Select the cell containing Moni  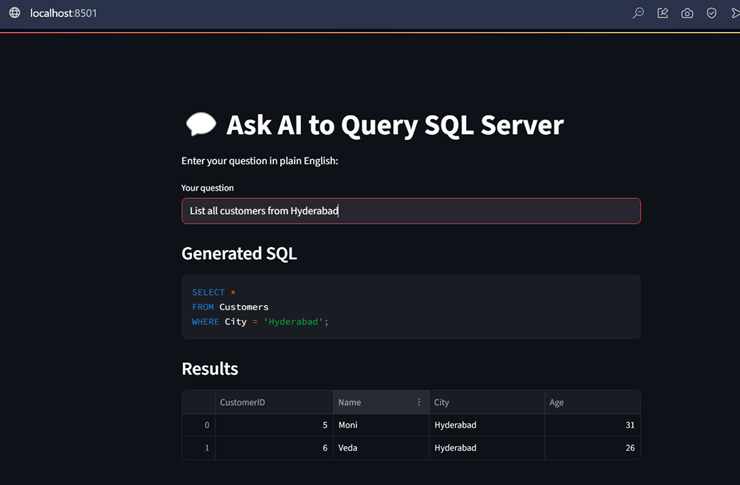pyautogui.click(x=380, y=425)
